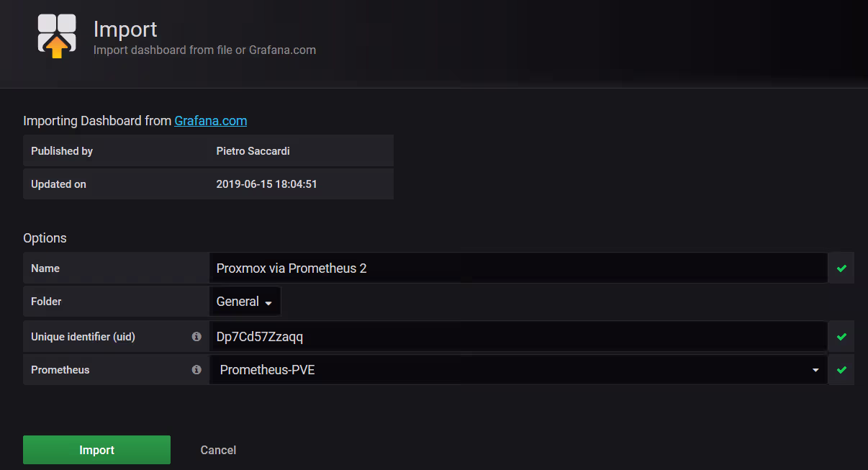The height and width of the screenshot is (470, 868).
Task: Click the caret arrow of Prometheus selector
Action: tap(815, 370)
